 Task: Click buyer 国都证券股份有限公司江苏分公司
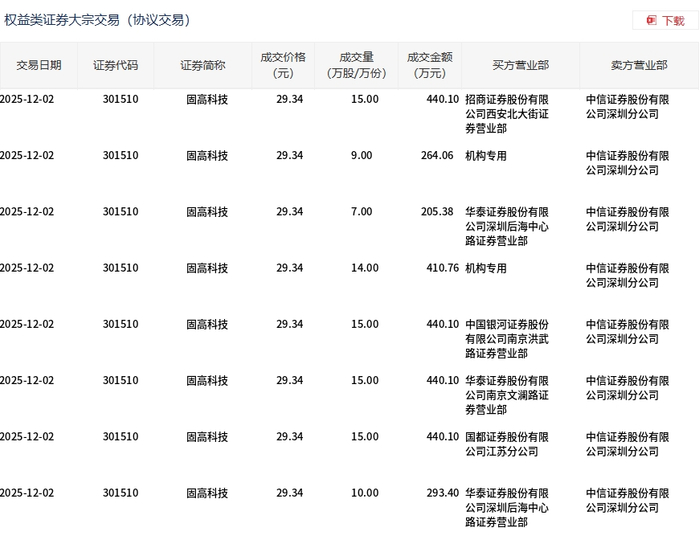coord(507,444)
